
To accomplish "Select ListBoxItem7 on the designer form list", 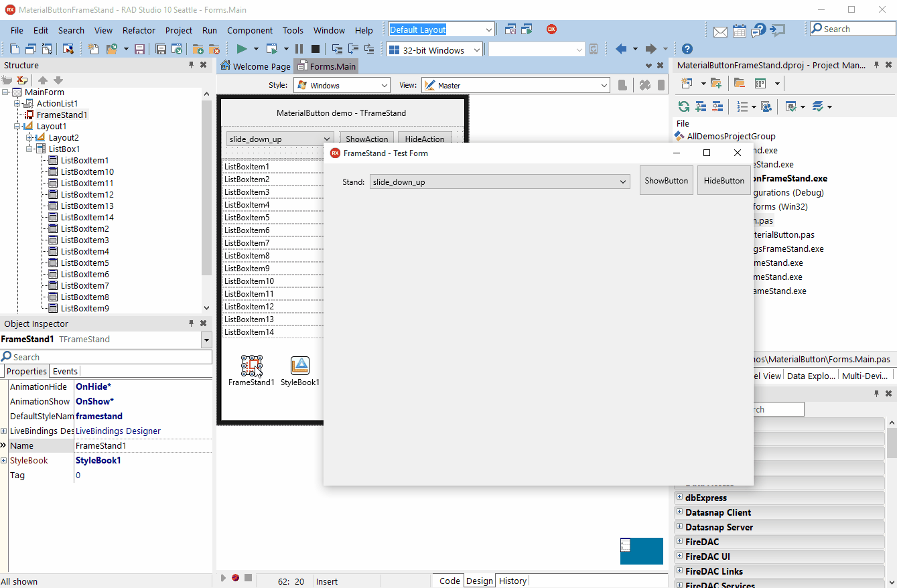I will point(273,243).
